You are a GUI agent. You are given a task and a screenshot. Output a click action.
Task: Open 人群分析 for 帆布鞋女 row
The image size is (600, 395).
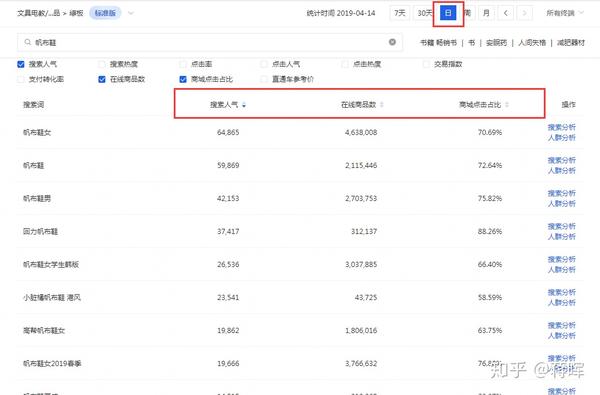pos(561,137)
